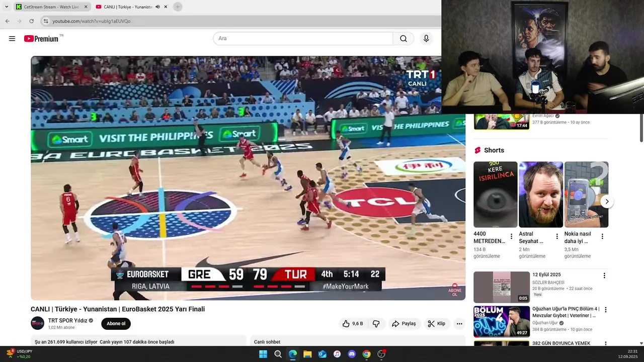The width and height of the screenshot is (644, 362).
Task: Open site information icon in address bar
Action: click(x=46, y=21)
